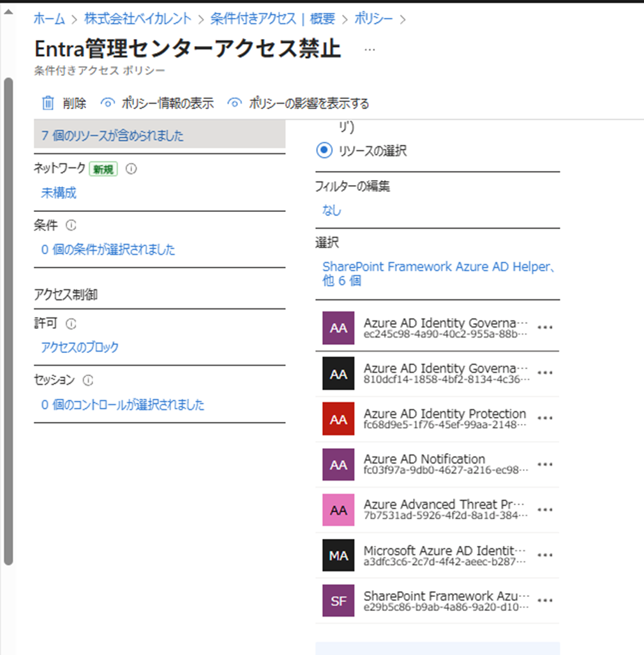Select the リソースの選択 radio button
This screenshot has width=644, height=655.
coord(324,151)
